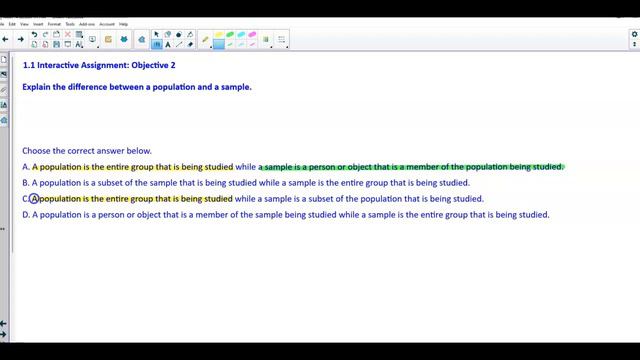640x360 pixels.
Task: Open the view screens monitor icon
Action: [93, 39]
